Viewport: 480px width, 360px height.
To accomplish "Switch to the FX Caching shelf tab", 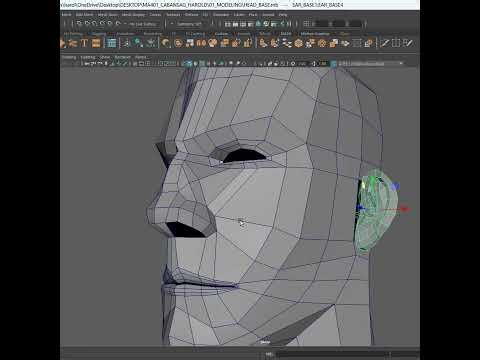I will click(195, 34).
